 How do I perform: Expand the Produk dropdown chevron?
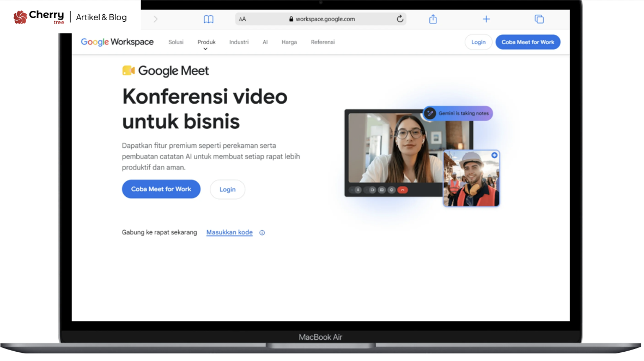pos(205,49)
